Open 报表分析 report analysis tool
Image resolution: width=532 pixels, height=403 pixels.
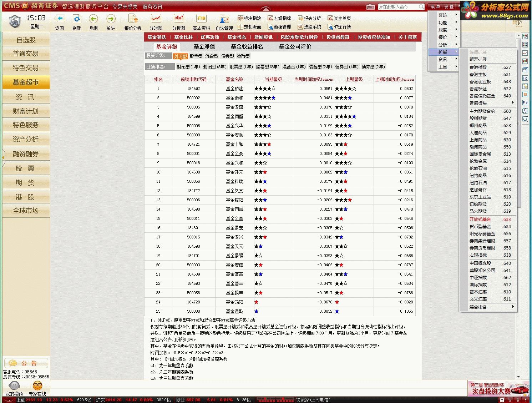point(309,18)
